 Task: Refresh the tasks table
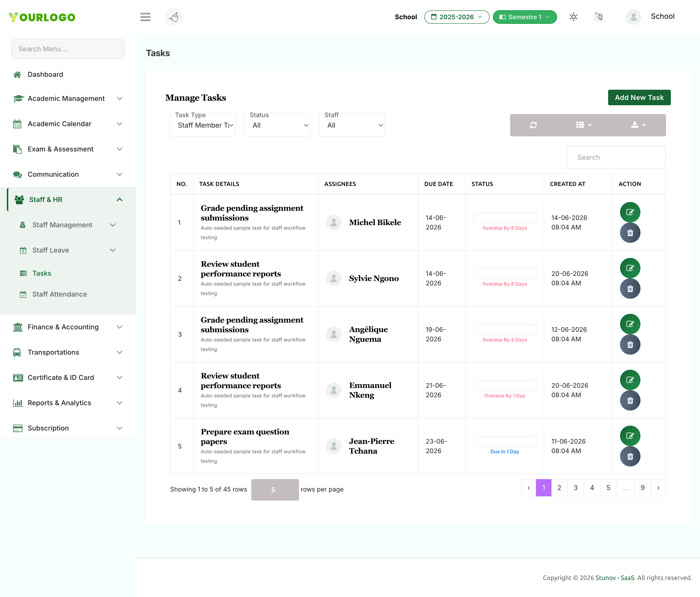533,125
